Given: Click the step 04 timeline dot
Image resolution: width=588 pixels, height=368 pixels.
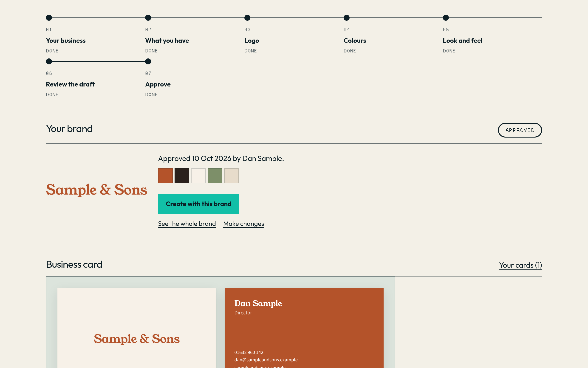Looking at the screenshot, I should click(x=346, y=18).
